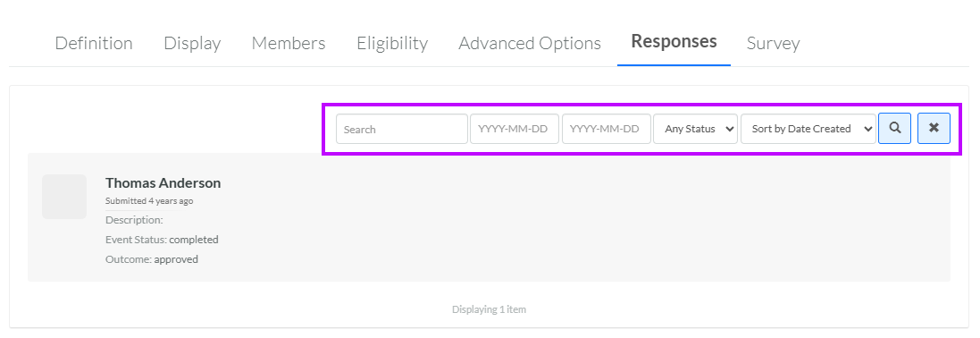Open the Any Status dropdown
Viewport: 980px width, 338px height.
pos(696,129)
